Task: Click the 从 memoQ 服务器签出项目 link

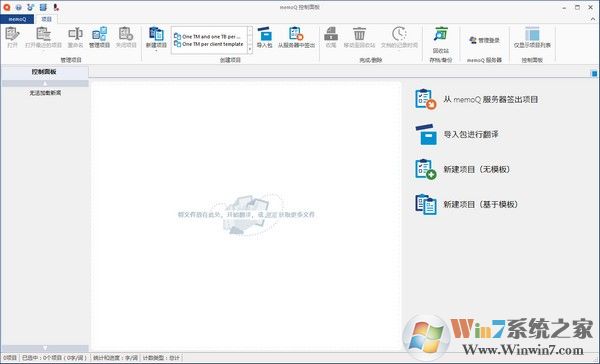Action: click(x=491, y=100)
